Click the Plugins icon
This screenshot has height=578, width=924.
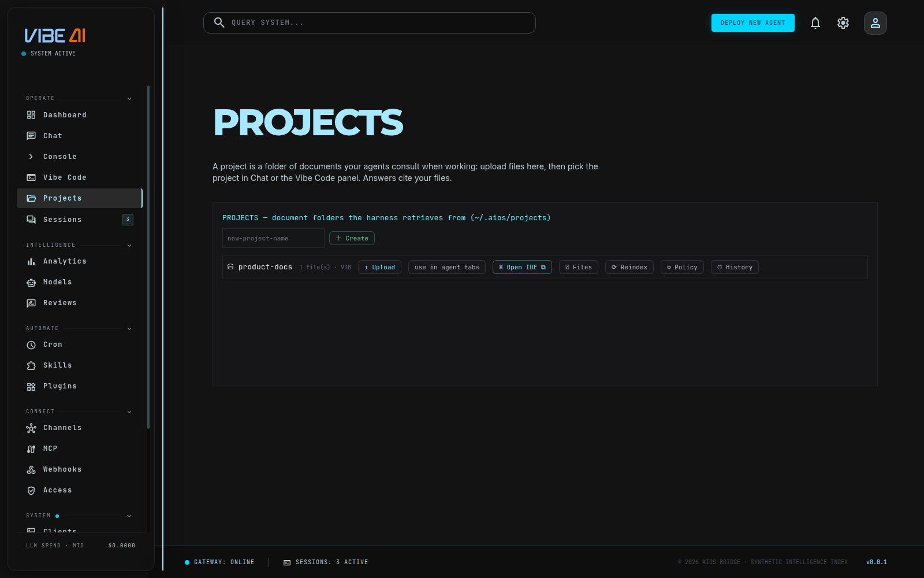(31, 386)
